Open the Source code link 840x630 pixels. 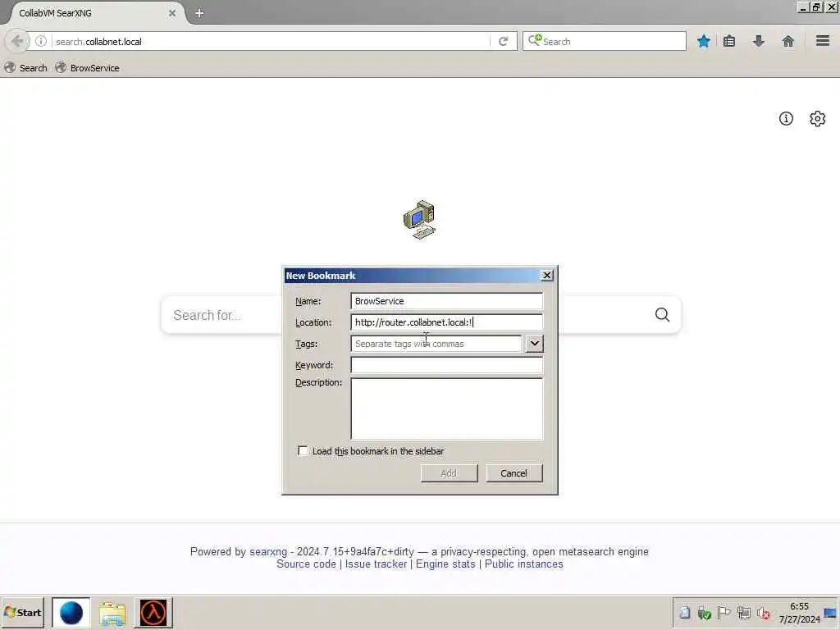(x=306, y=564)
